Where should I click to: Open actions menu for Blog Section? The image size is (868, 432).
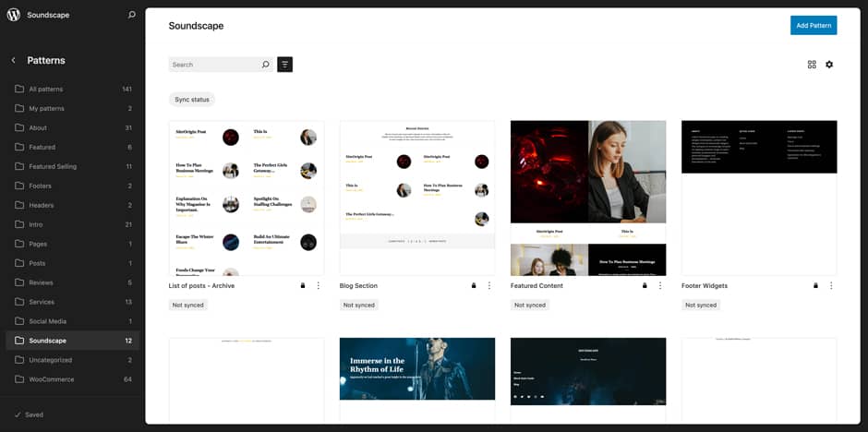[x=489, y=286]
